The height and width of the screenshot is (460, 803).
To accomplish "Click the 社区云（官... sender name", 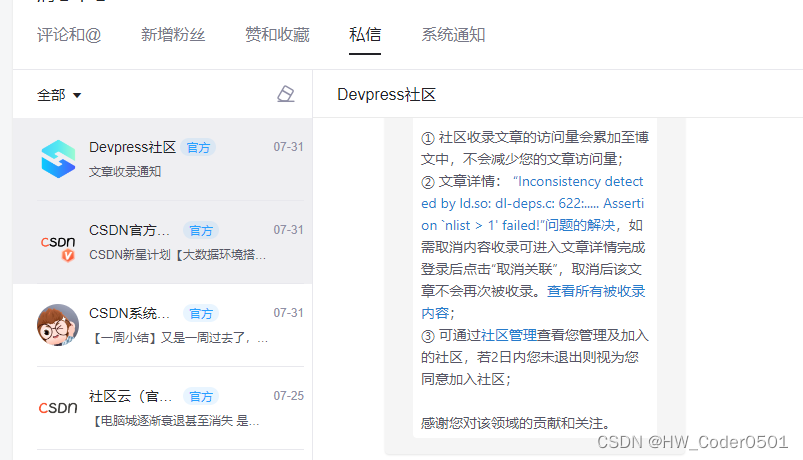I will [x=131, y=396].
